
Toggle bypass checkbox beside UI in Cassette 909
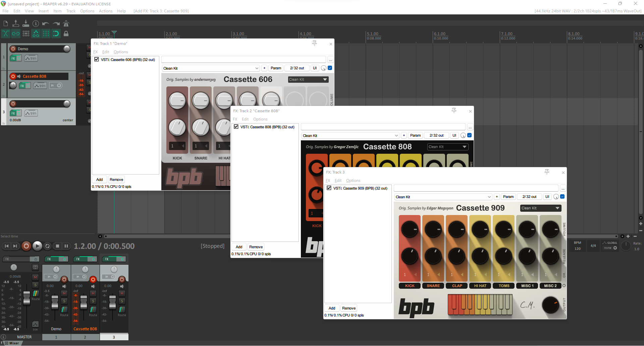pos(562,197)
